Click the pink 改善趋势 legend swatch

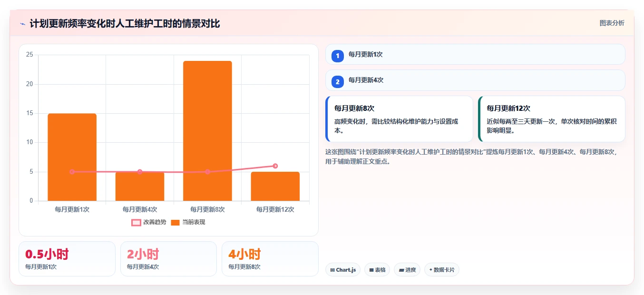(136, 222)
